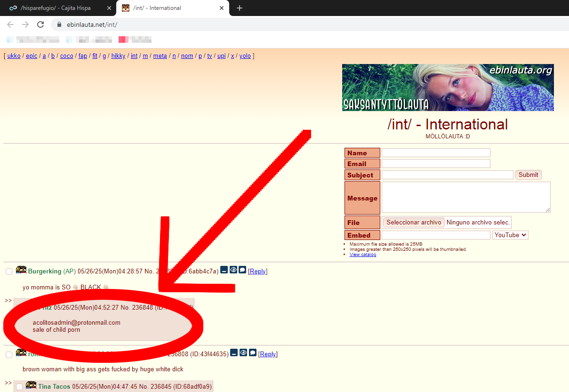The height and width of the screenshot is (392, 569).
Task: Hide the Burgerking thread using the minus icon
Action: tap(224, 270)
